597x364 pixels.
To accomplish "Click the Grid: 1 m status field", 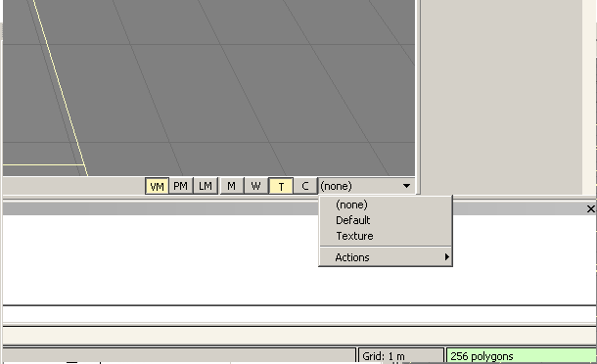I will pyautogui.click(x=401, y=356).
